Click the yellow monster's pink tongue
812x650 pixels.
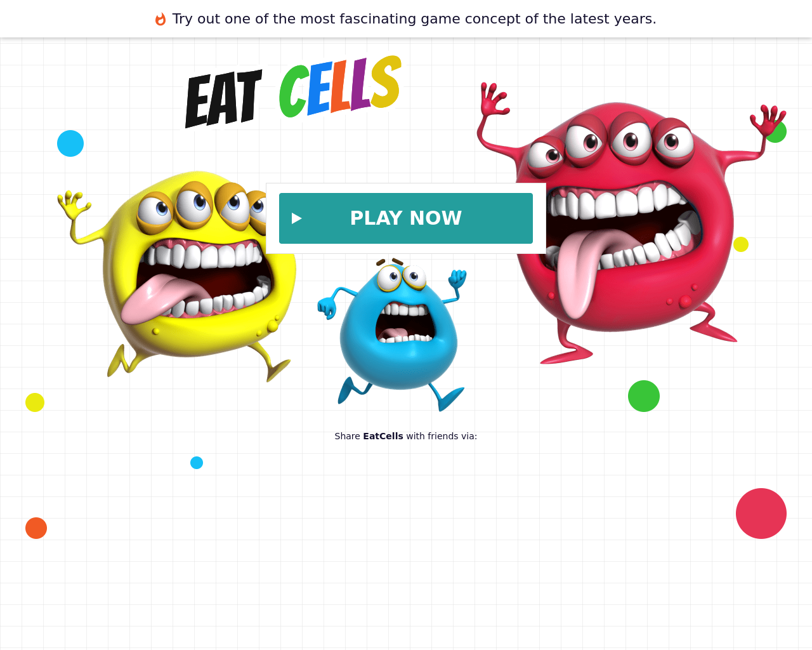(x=159, y=298)
